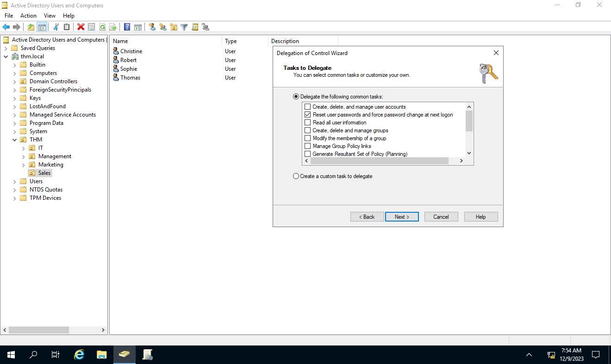The width and height of the screenshot is (611, 364).
Task: Click the Find objects magnifier icon
Action: pyautogui.click(x=195, y=27)
